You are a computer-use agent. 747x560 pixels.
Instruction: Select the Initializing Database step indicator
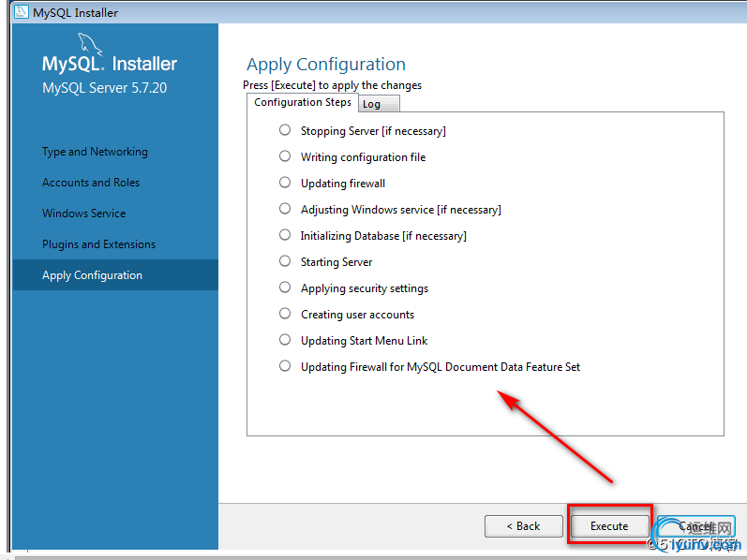(x=285, y=234)
